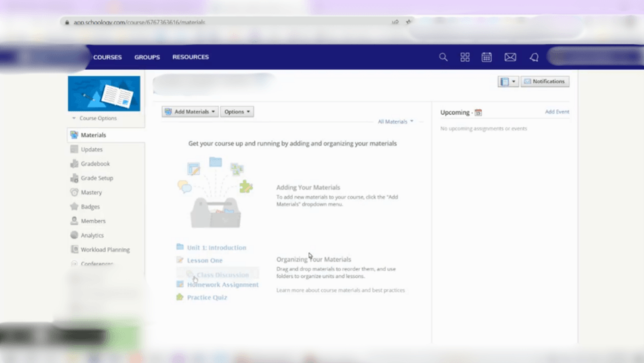The width and height of the screenshot is (644, 363).
Task: Click the Gradebook sidebar icon
Action: (x=74, y=164)
